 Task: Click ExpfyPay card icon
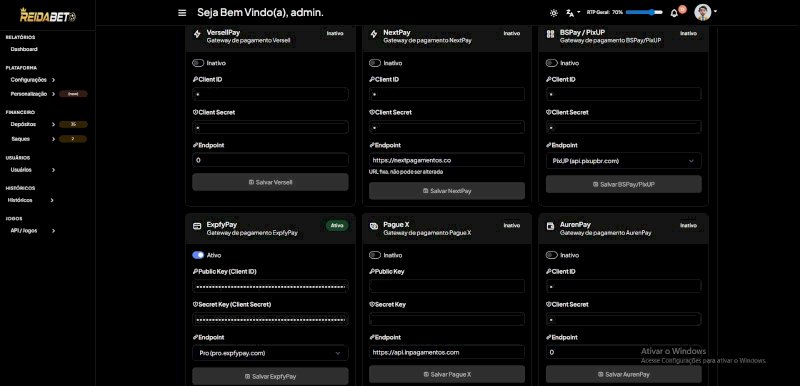click(x=197, y=226)
